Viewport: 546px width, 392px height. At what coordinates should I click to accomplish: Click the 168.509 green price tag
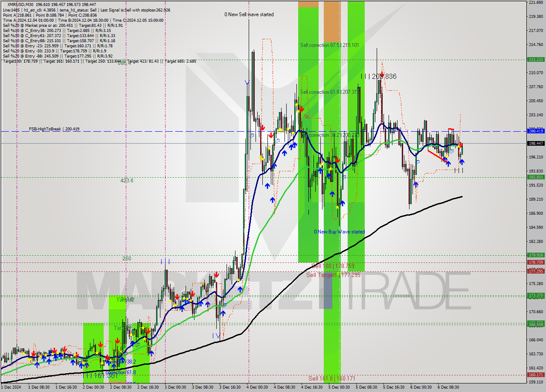coord(536,325)
